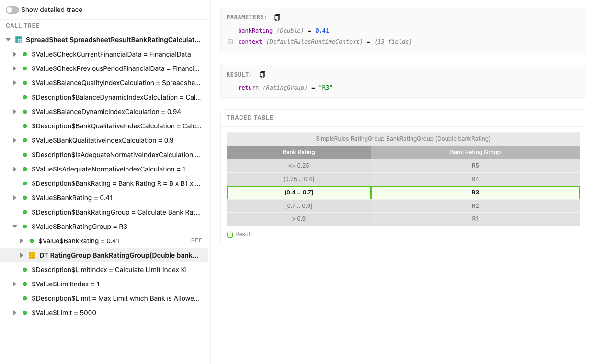Collapse the SpreadSheet root node arrow
The width and height of the screenshot is (594, 364).
tap(8, 40)
